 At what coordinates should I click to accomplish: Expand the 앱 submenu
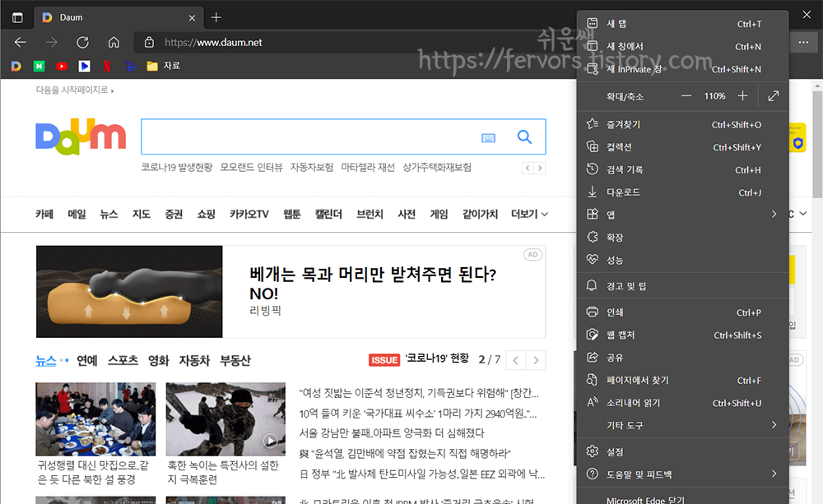tap(682, 214)
